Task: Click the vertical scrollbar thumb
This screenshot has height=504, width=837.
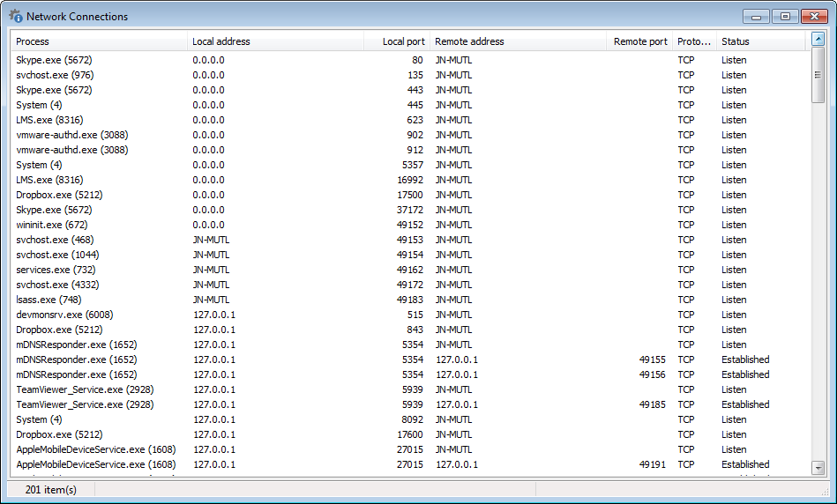Action: (818, 75)
